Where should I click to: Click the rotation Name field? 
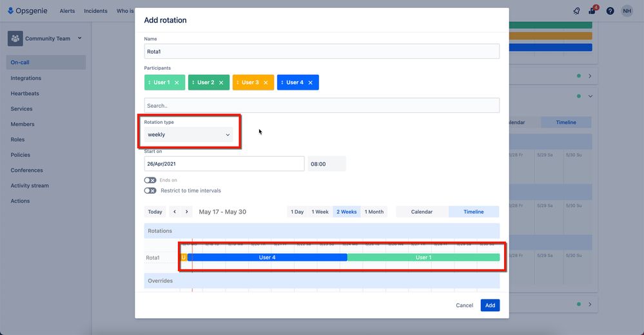coord(322,52)
